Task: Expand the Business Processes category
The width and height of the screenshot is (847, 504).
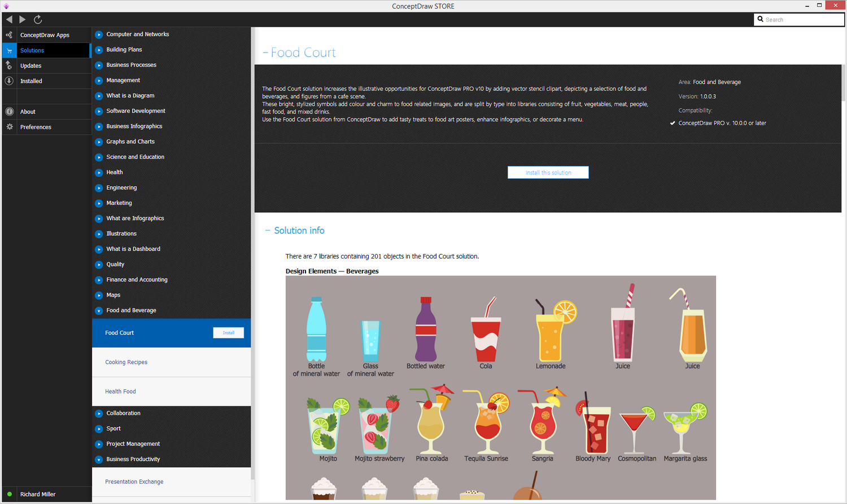Action: [99, 65]
